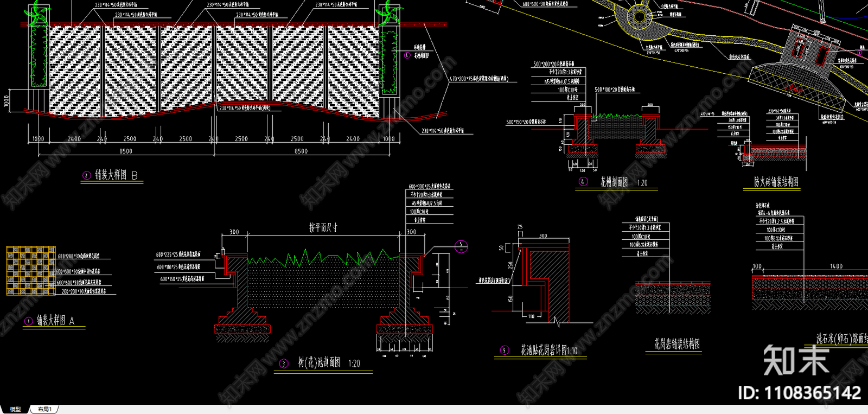Select the 180厚C10砼 annotation
This screenshot has width=868, height=414.
(568, 90)
